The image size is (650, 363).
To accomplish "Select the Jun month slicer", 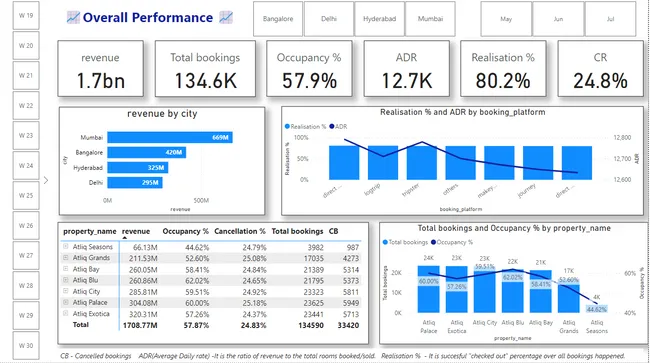I will [558, 19].
